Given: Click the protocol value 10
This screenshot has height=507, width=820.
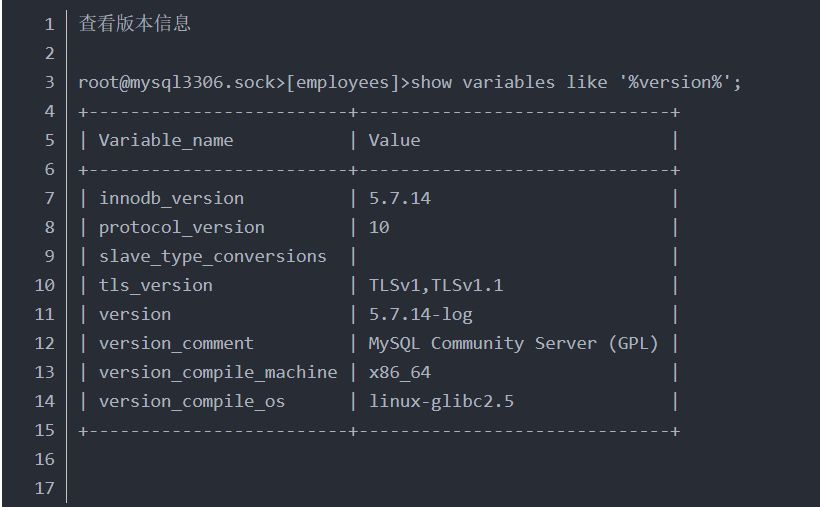Looking at the screenshot, I should click(379, 227).
